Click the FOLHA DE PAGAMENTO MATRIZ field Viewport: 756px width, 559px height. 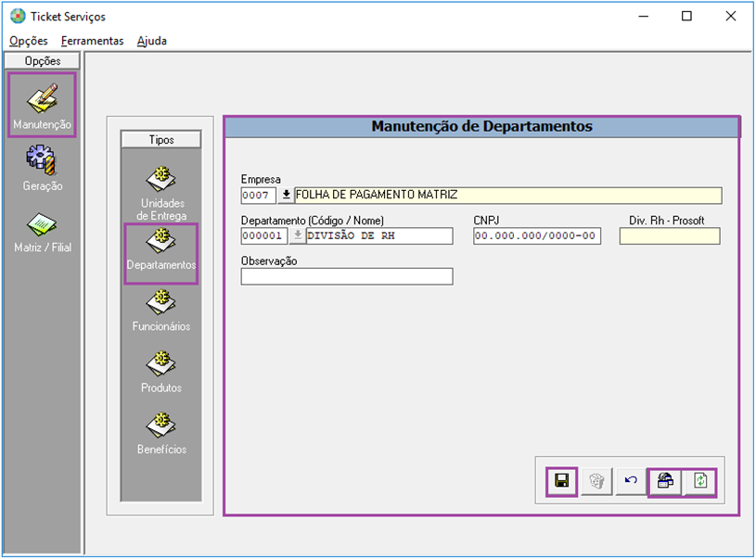tap(508, 196)
